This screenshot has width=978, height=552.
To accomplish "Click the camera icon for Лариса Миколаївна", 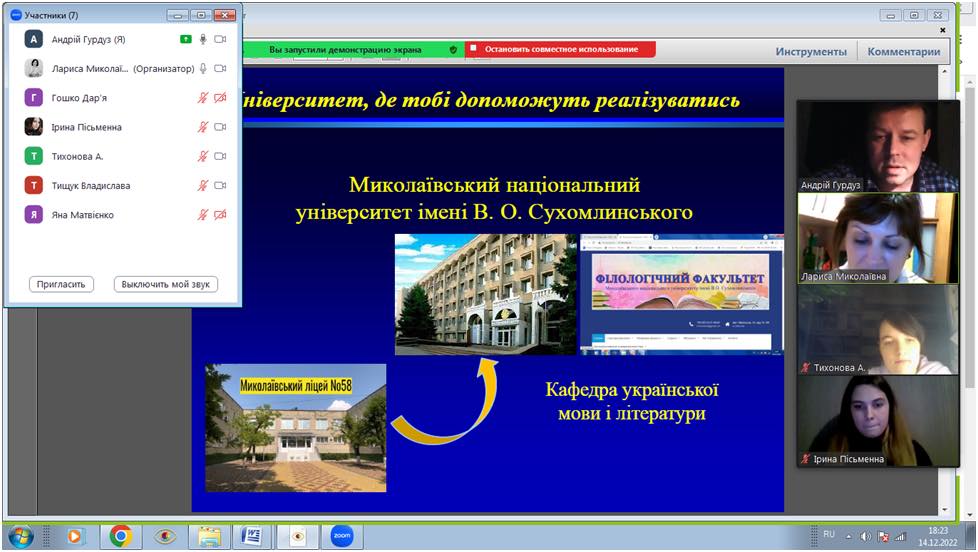I will point(220,69).
